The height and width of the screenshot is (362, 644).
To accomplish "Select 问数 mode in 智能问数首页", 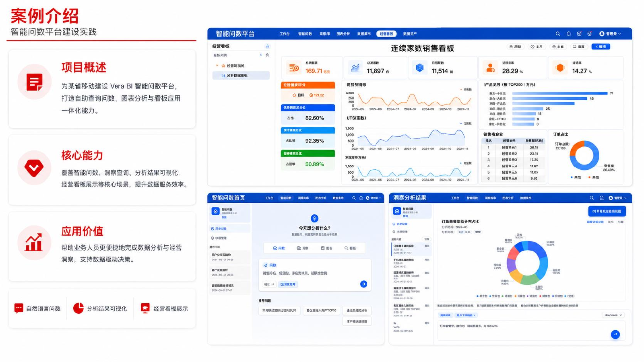I will tap(279, 248).
